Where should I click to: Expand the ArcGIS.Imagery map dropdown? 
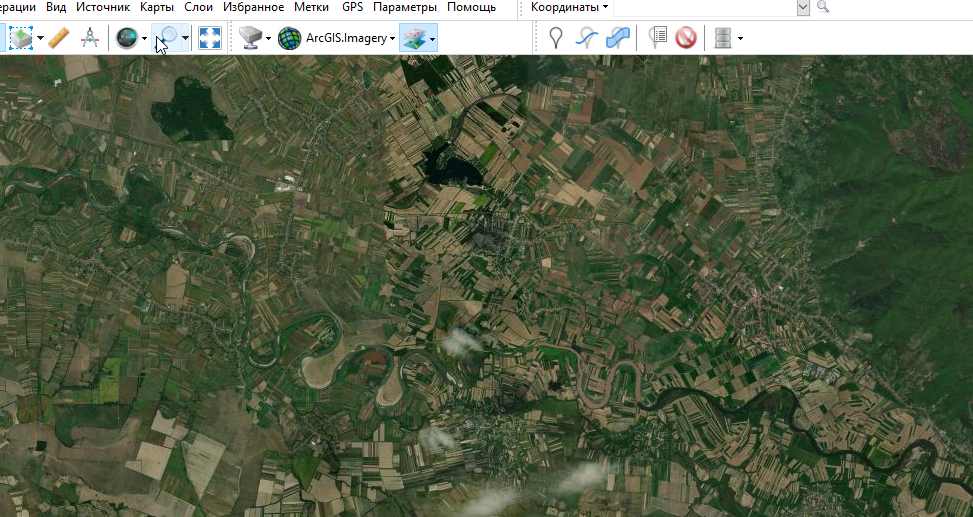(x=392, y=39)
